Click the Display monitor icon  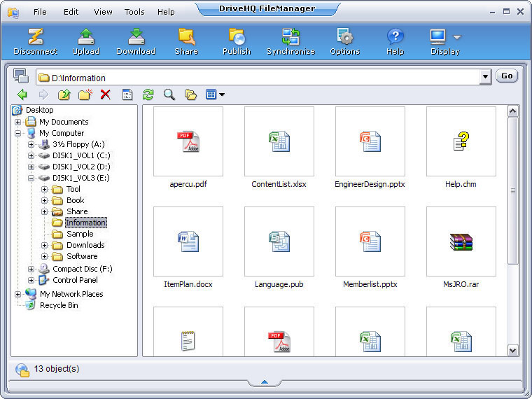click(438, 36)
